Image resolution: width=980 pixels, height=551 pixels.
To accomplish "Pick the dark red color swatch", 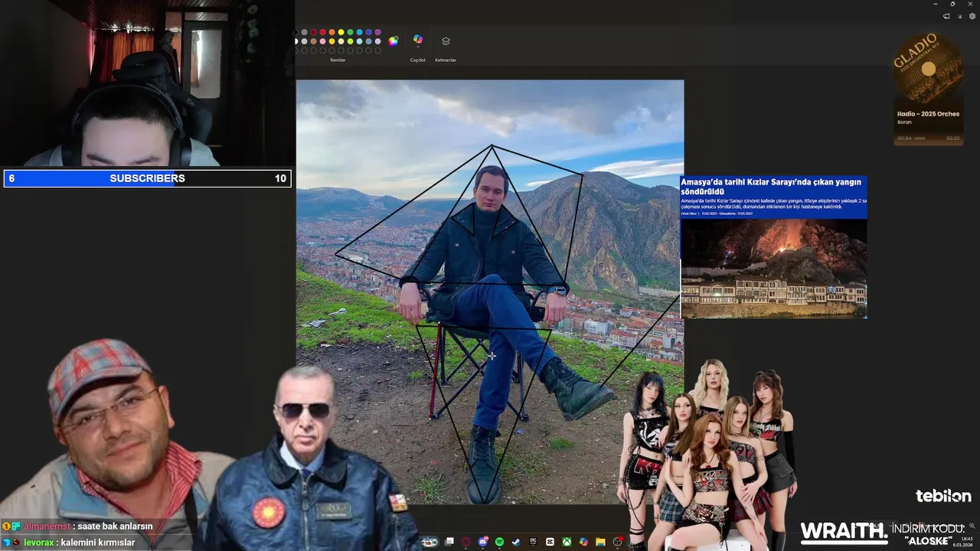I will coord(313,32).
